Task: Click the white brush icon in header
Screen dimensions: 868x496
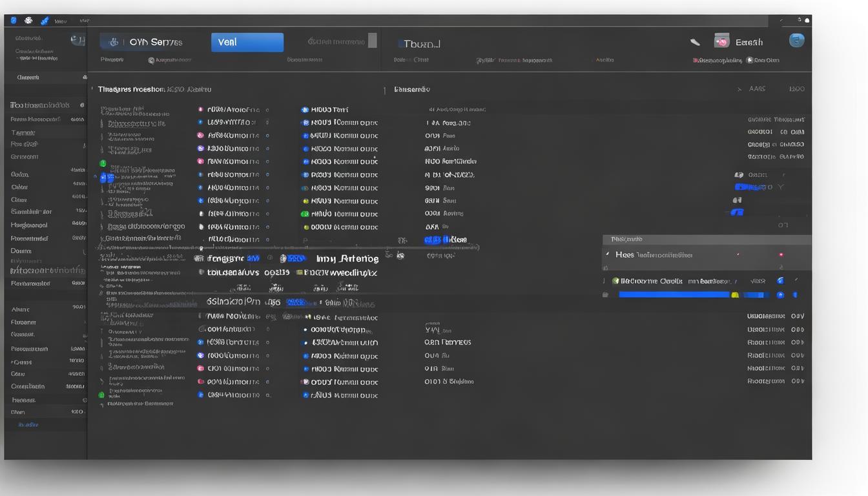Action: click(x=695, y=42)
